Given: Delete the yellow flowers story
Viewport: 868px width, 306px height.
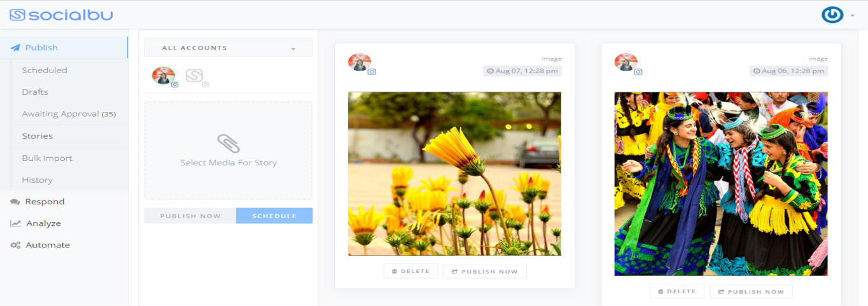Looking at the screenshot, I should [x=410, y=271].
